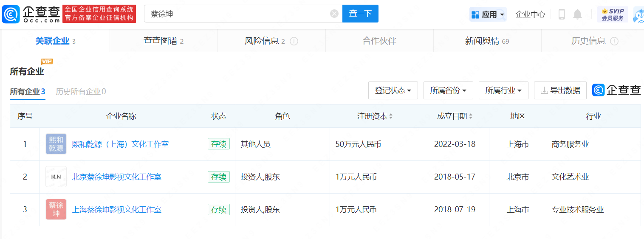Click the 存续 status tag for 上海蔡徐坤影视文化工作室

pyautogui.click(x=219, y=210)
